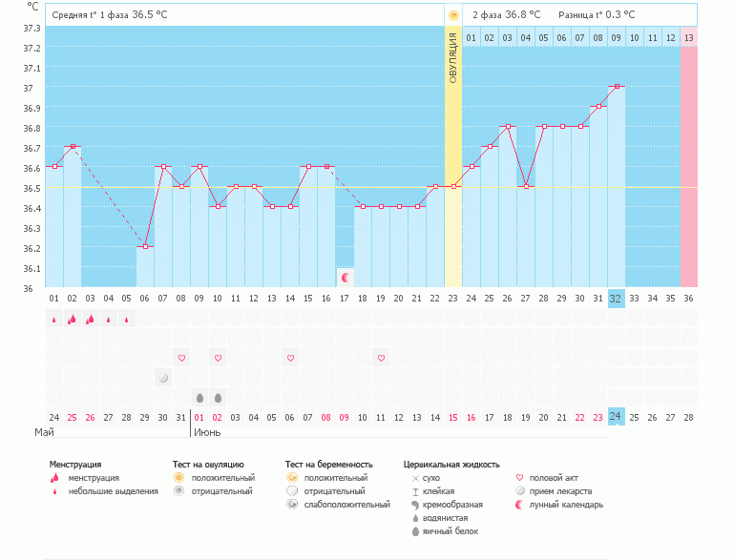This screenshot has height=560, width=734.
Task: Click the heart icon on cycle day 14
Action: [290, 358]
